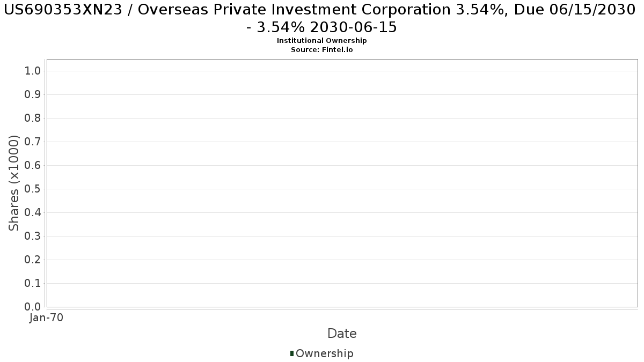Click the Institutional Ownership subtitle
Viewport: 644px width, 362px height.
point(322,41)
